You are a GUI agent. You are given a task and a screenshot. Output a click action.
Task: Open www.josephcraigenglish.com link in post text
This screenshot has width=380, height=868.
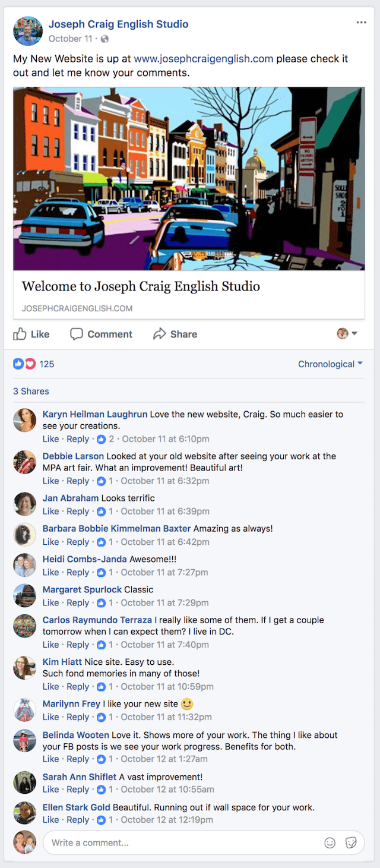pyautogui.click(x=204, y=59)
